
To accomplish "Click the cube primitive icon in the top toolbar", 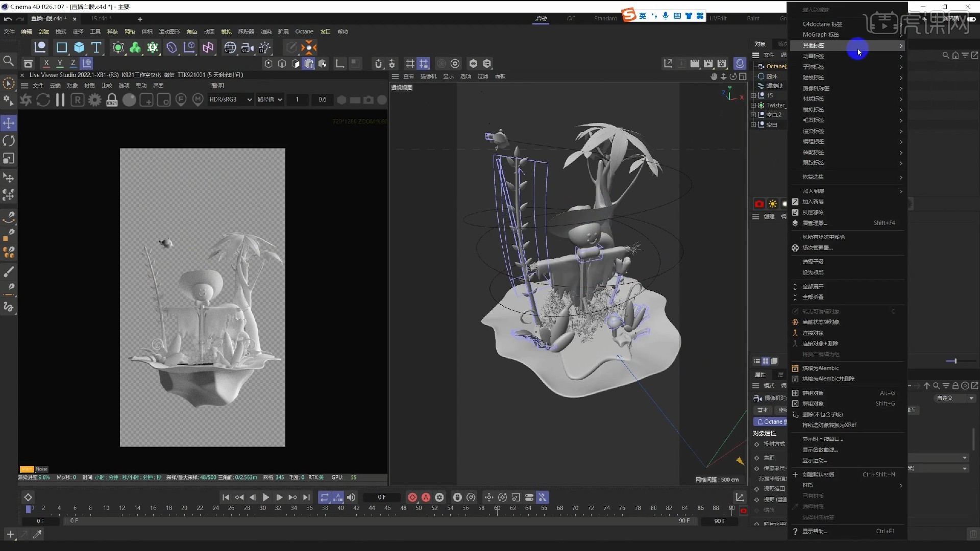I will pos(78,47).
